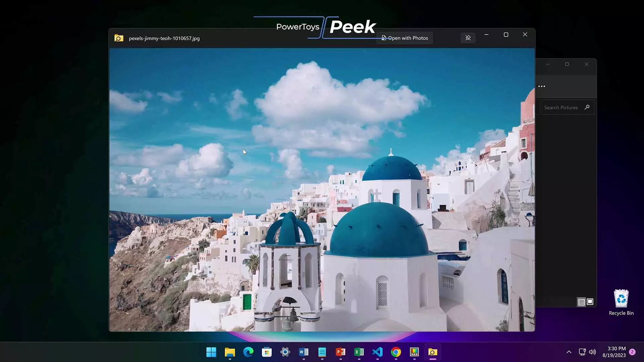Minimize the Peek preview window
Viewport: 644px width, 362px height.
coord(486,35)
